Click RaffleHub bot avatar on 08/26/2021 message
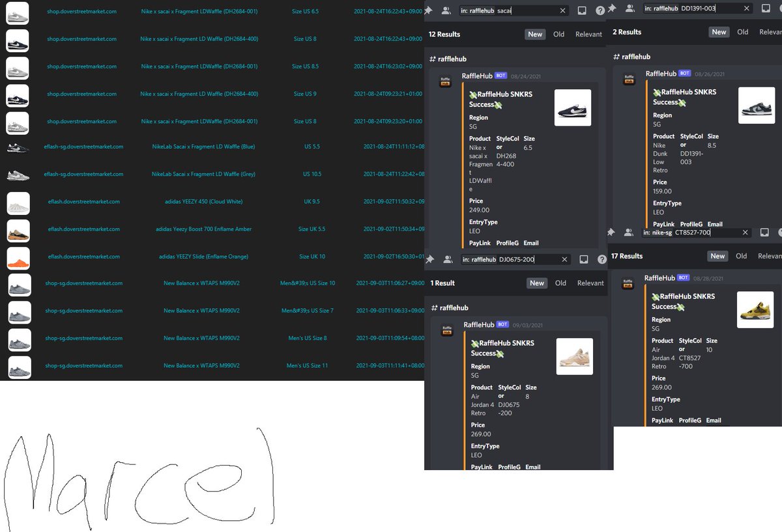 [629, 79]
